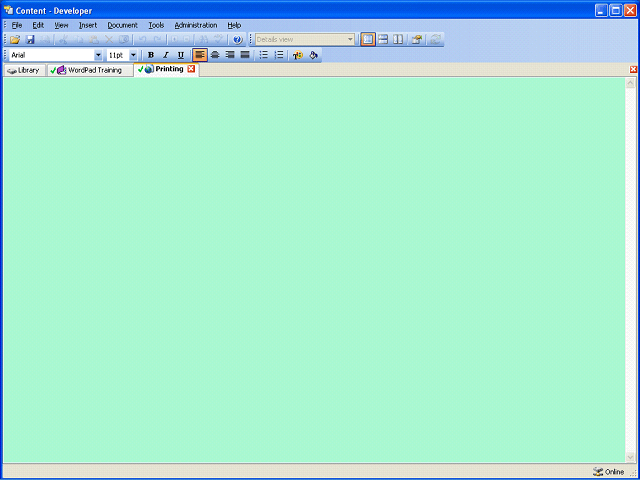Viewport: 640px width, 480px height.
Task: Align text right
Action: pyautogui.click(x=230, y=55)
